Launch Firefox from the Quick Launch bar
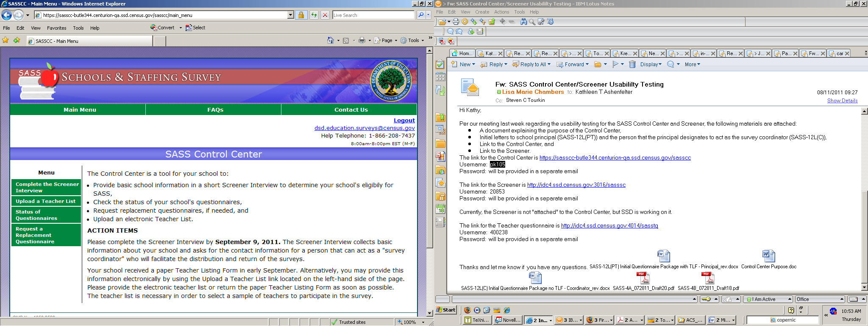Image resolution: width=868 pixels, height=326 pixels. [x=467, y=310]
